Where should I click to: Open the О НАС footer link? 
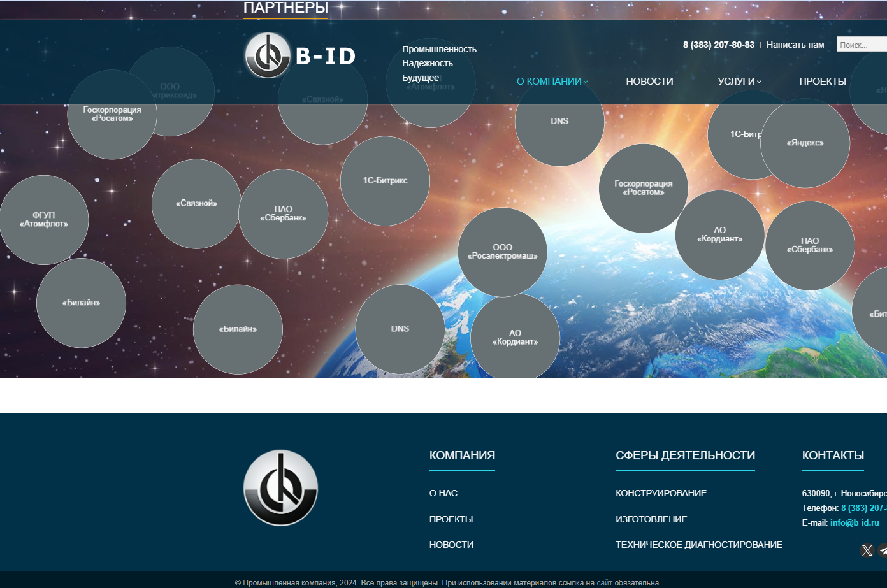point(443,493)
